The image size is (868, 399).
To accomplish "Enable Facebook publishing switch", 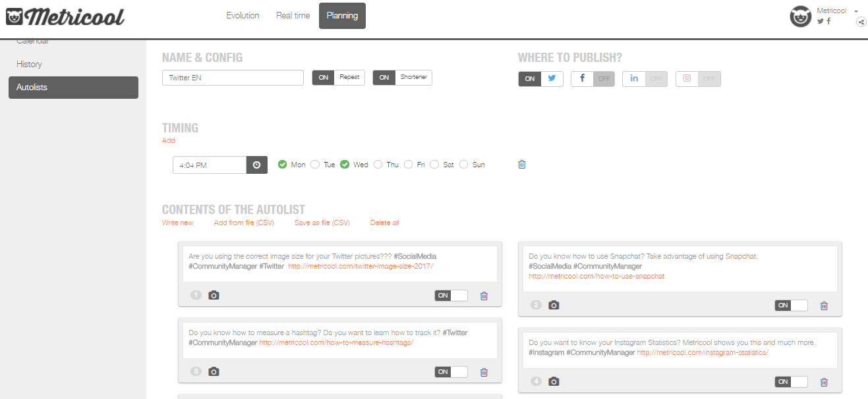I will pyautogui.click(x=593, y=78).
